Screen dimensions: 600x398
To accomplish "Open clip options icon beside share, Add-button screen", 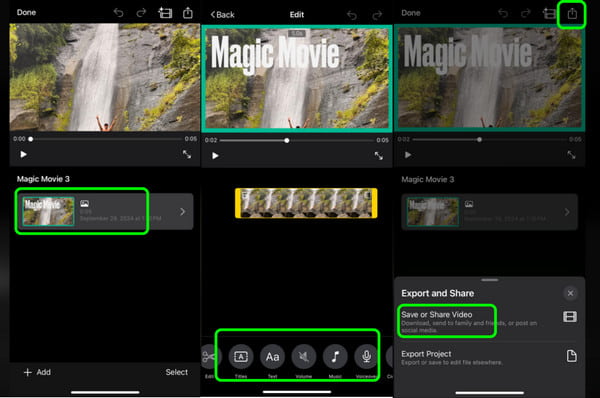I will pyautogui.click(x=165, y=13).
